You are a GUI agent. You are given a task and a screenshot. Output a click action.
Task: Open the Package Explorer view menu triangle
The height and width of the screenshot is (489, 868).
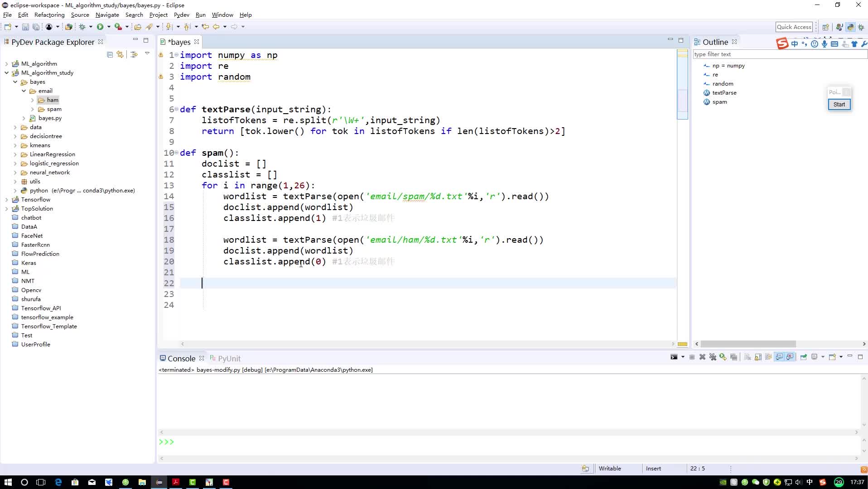point(147,53)
